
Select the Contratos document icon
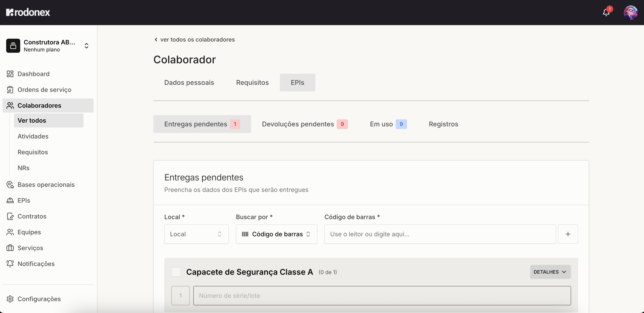pyautogui.click(x=10, y=216)
